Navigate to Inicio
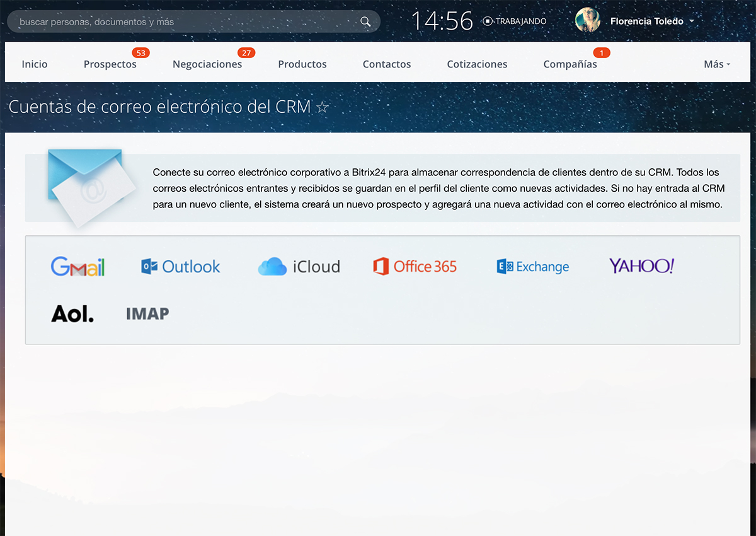The height and width of the screenshot is (536, 756). 35,64
